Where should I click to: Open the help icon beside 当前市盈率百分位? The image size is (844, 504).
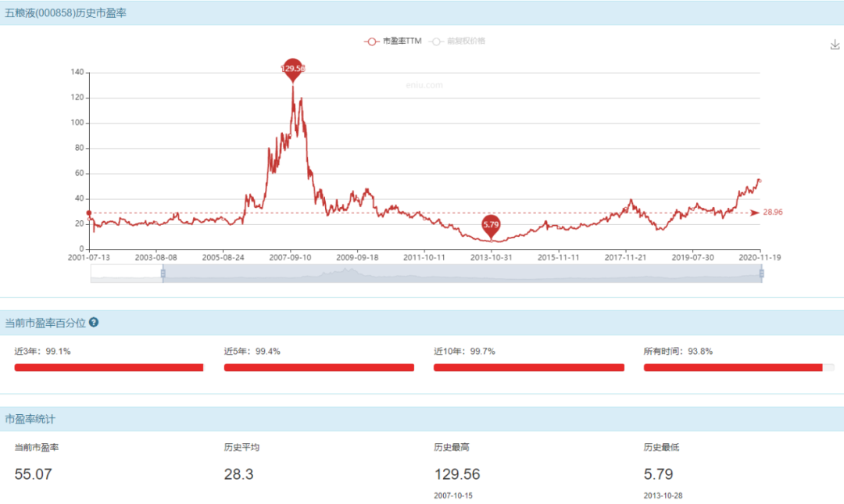(94, 323)
